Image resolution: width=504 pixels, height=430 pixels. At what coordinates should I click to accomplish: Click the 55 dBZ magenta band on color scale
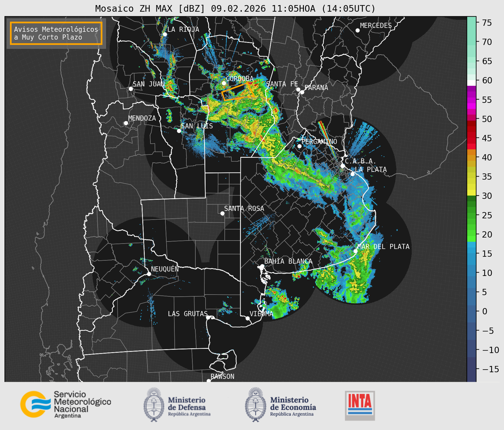coord(471,100)
